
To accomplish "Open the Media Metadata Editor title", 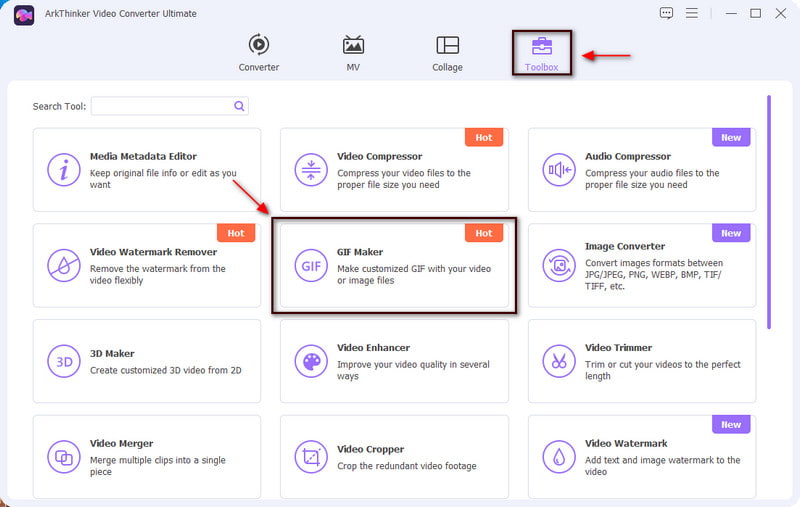I will click(143, 156).
